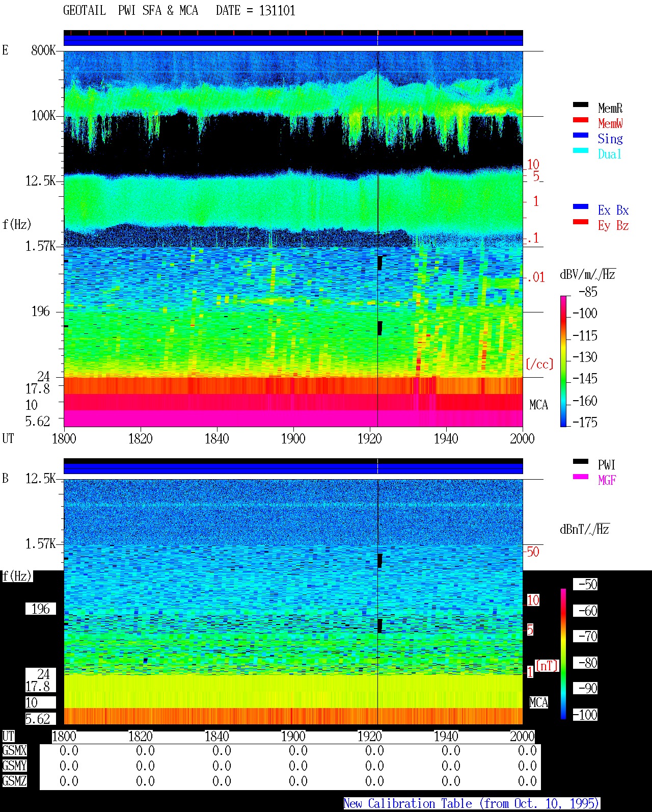Click the MGF legend label

pyautogui.click(x=607, y=480)
